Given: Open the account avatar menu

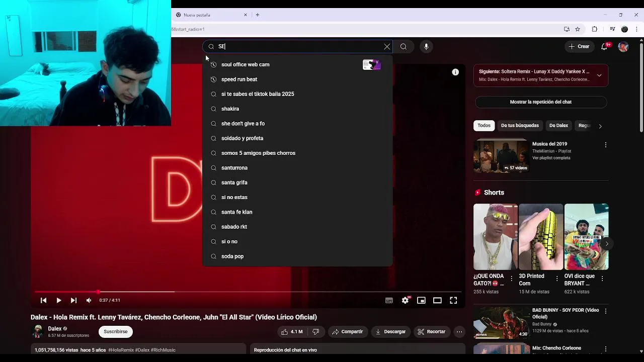Looking at the screenshot, I should pyautogui.click(x=623, y=46).
